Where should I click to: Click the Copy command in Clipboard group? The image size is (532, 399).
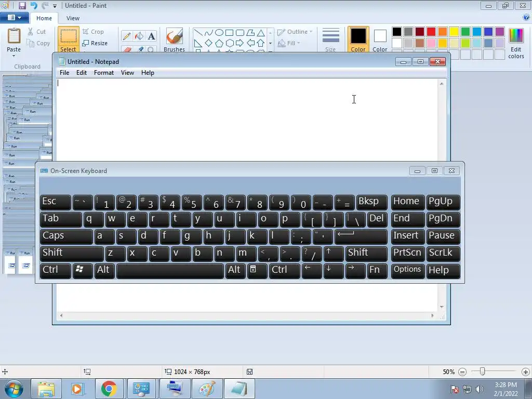point(38,43)
